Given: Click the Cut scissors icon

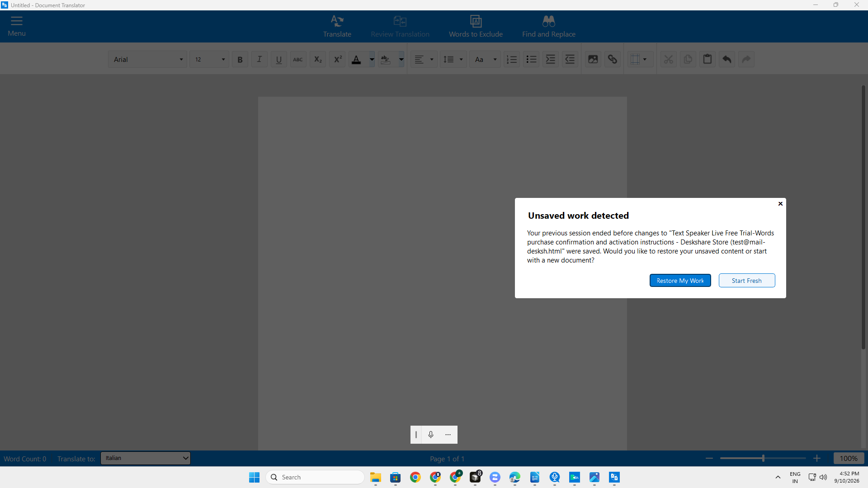Looking at the screenshot, I should [669, 59].
